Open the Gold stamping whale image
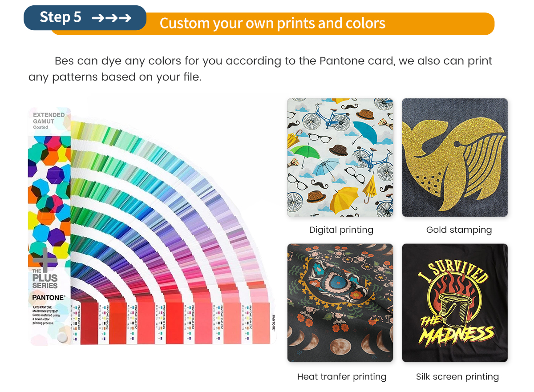This screenshot has width=534, height=392. 455,158
